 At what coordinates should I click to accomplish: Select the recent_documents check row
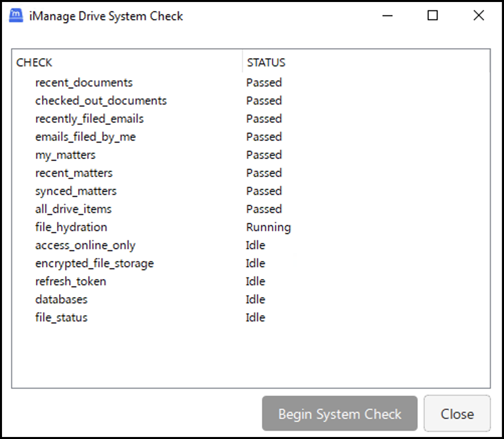[x=84, y=82]
